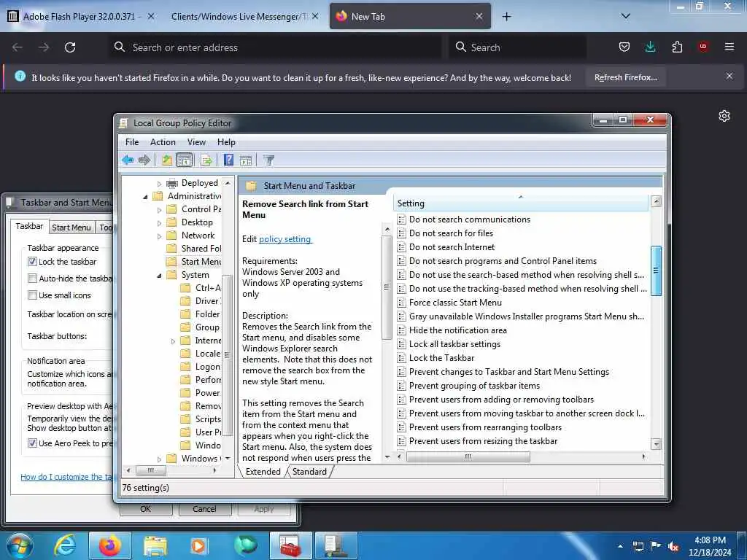
Task: Click muted volume icon in system tray
Action: [673, 547]
